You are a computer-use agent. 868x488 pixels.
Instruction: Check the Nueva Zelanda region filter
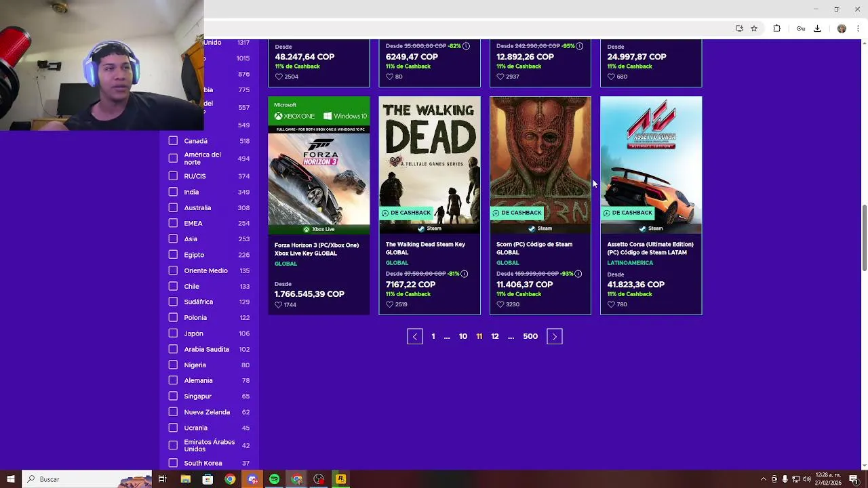pyautogui.click(x=173, y=411)
